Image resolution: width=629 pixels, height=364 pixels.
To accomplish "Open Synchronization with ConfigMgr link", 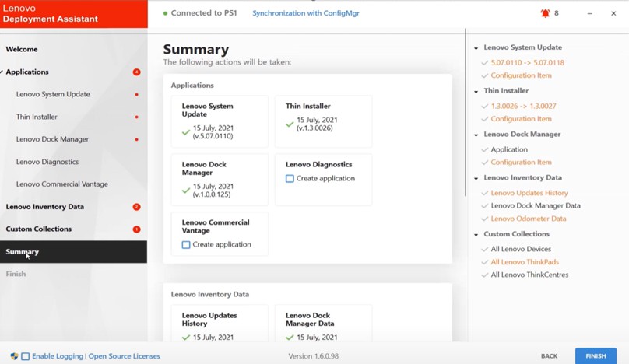I will point(306,13).
